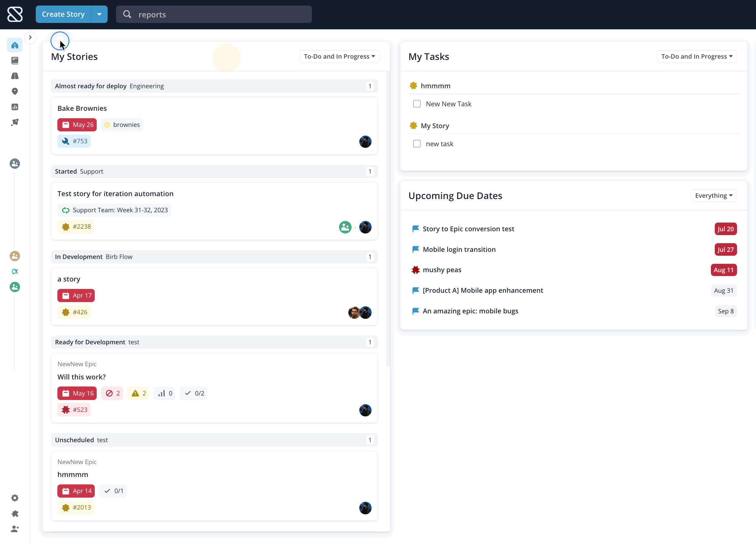Click the brownies label with yellow dot

[x=122, y=125]
